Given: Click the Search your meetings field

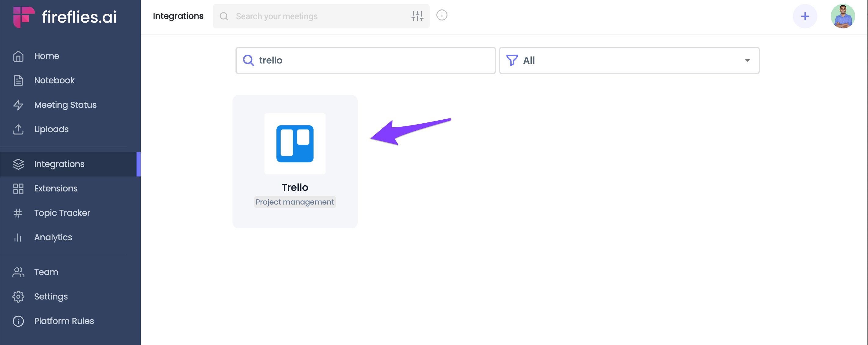Looking at the screenshot, I should [x=321, y=16].
